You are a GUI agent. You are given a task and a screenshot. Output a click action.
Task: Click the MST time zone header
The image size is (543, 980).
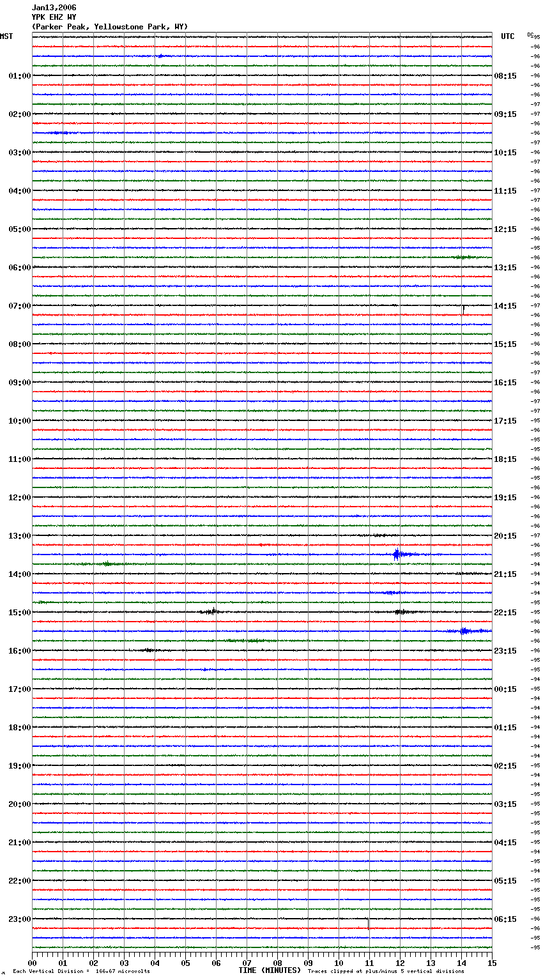pos(6,36)
